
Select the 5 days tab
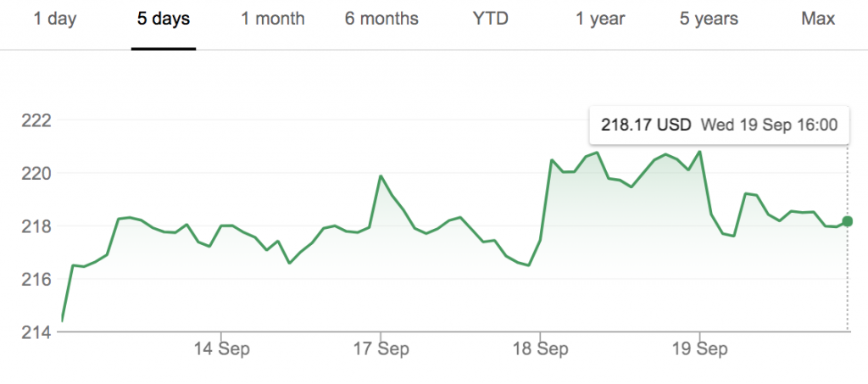[164, 19]
